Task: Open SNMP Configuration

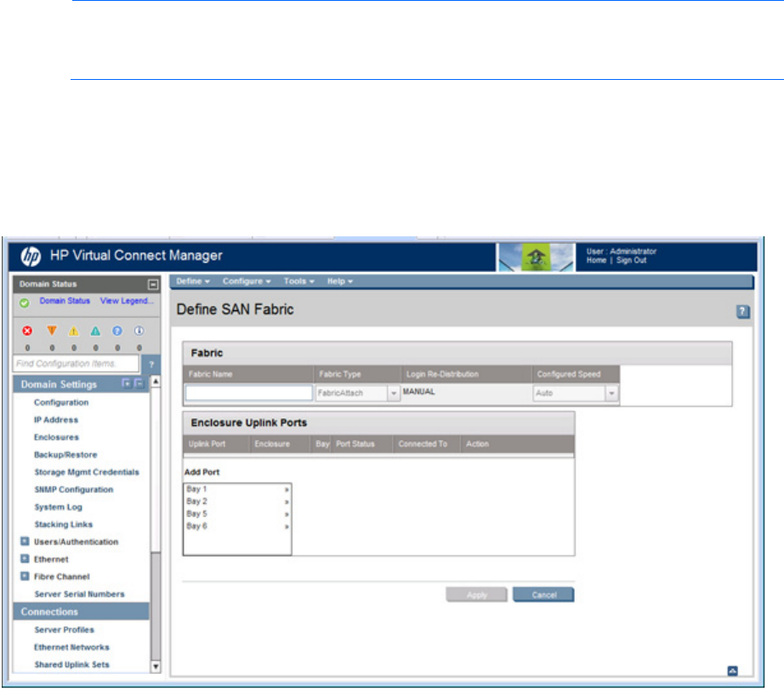Action: pos(73,490)
